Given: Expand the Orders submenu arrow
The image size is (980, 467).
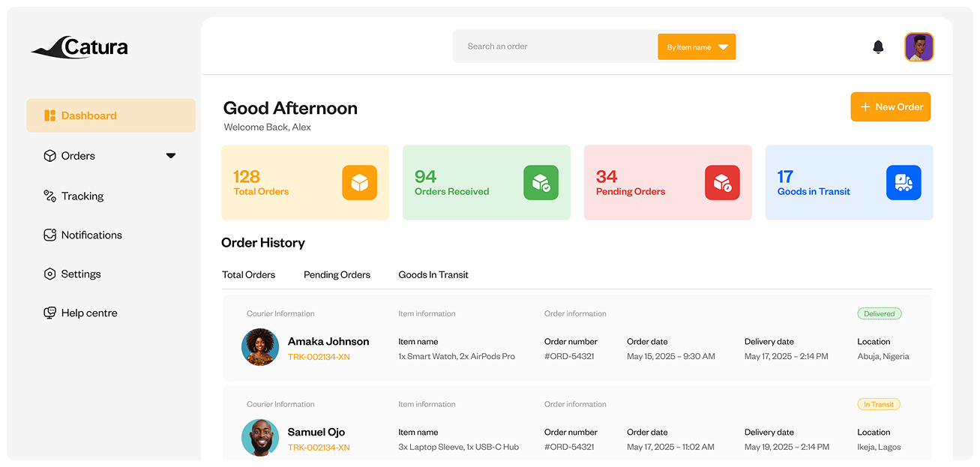Looking at the screenshot, I should 171,156.
